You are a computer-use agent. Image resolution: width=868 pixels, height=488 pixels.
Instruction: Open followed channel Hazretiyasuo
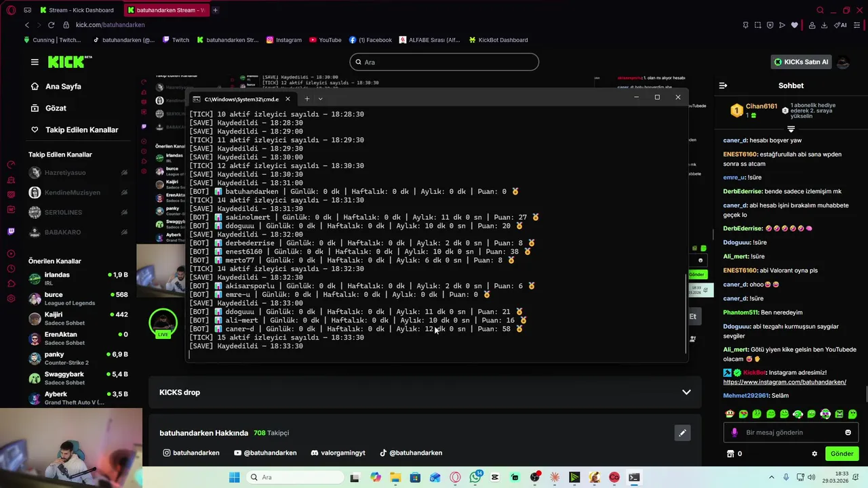pos(78,173)
